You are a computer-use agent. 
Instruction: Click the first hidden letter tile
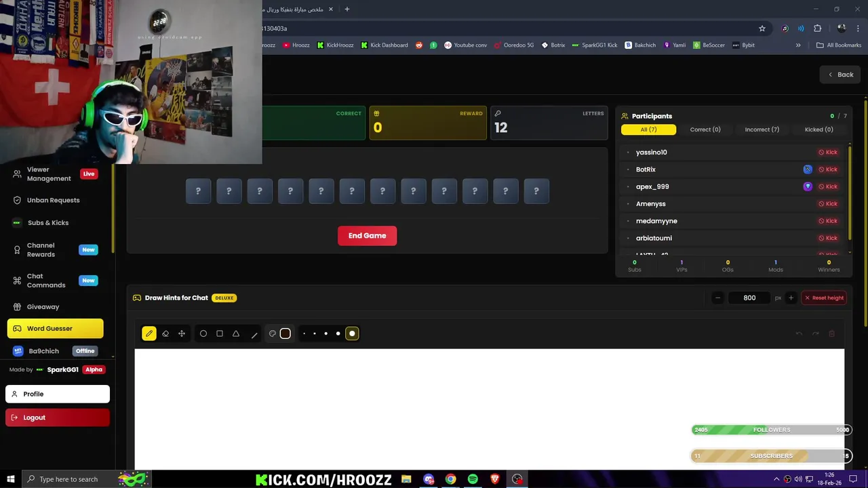(x=198, y=191)
